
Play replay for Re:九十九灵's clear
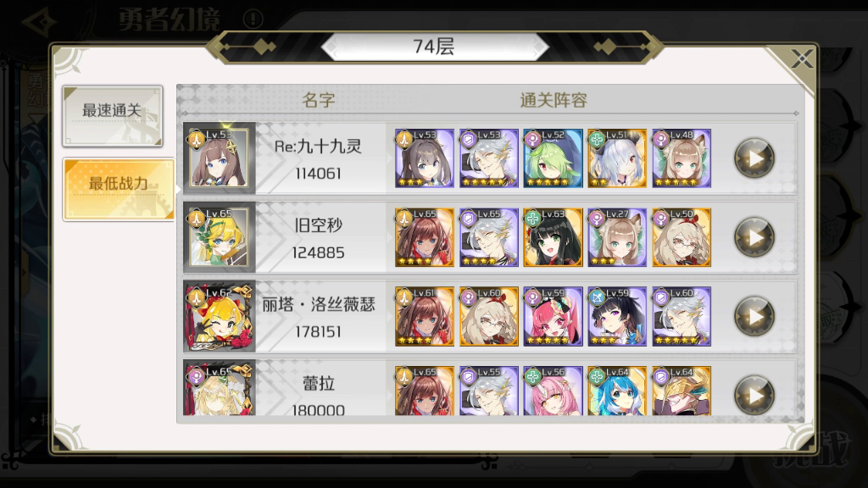point(754,158)
